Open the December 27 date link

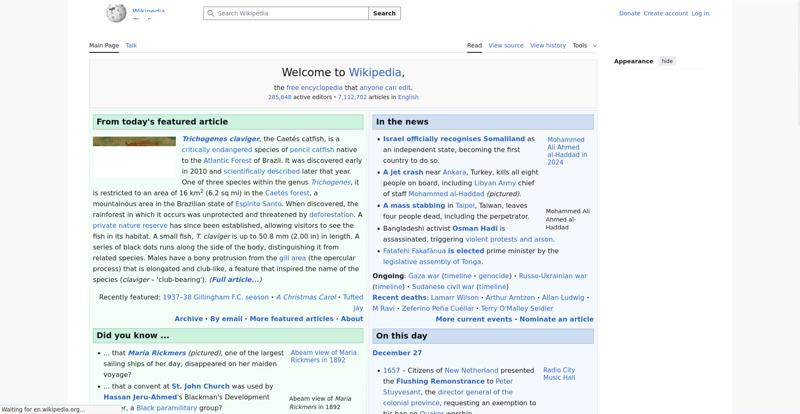(x=397, y=353)
